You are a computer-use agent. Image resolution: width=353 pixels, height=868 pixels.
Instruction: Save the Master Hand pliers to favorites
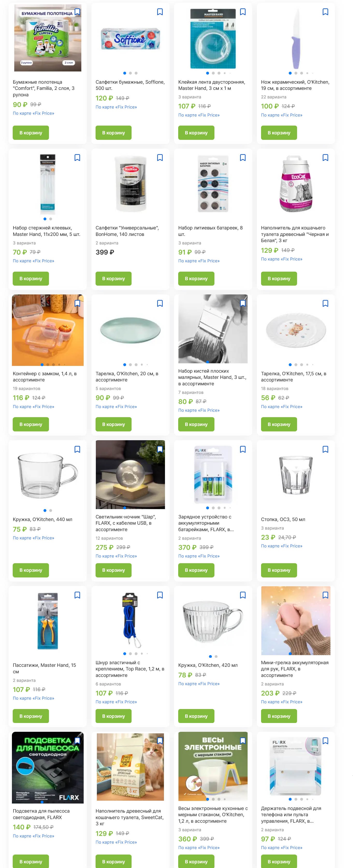pos(77,595)
